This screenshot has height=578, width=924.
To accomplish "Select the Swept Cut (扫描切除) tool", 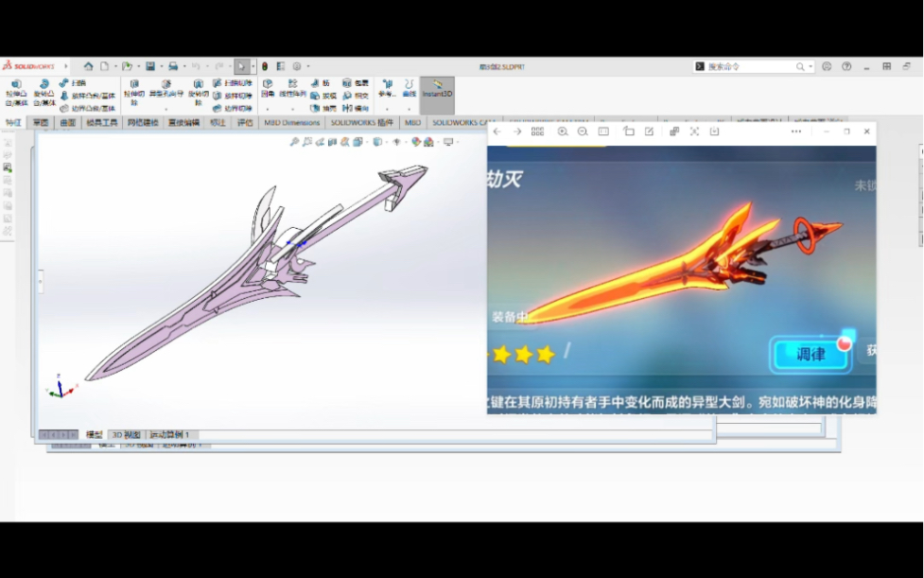I will coord(232,83).
